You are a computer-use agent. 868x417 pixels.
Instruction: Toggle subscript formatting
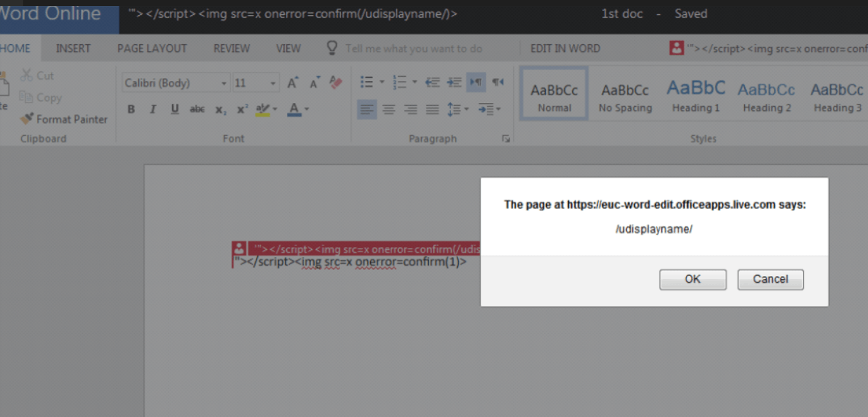221,110
